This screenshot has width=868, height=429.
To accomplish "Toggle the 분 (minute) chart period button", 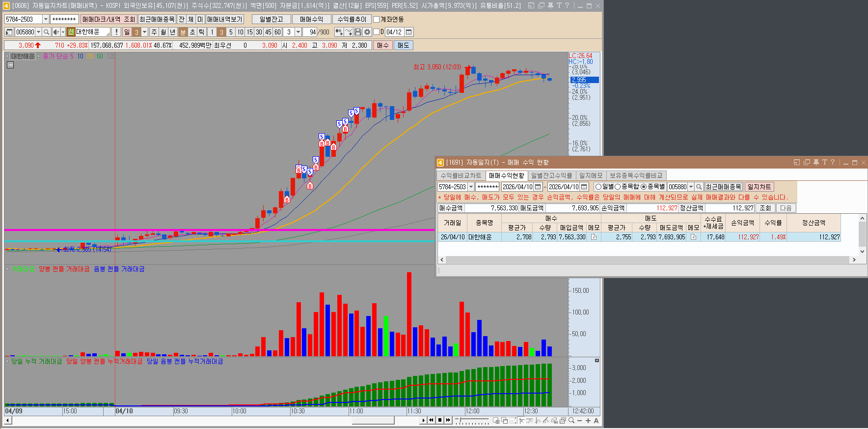I will 183,32.
